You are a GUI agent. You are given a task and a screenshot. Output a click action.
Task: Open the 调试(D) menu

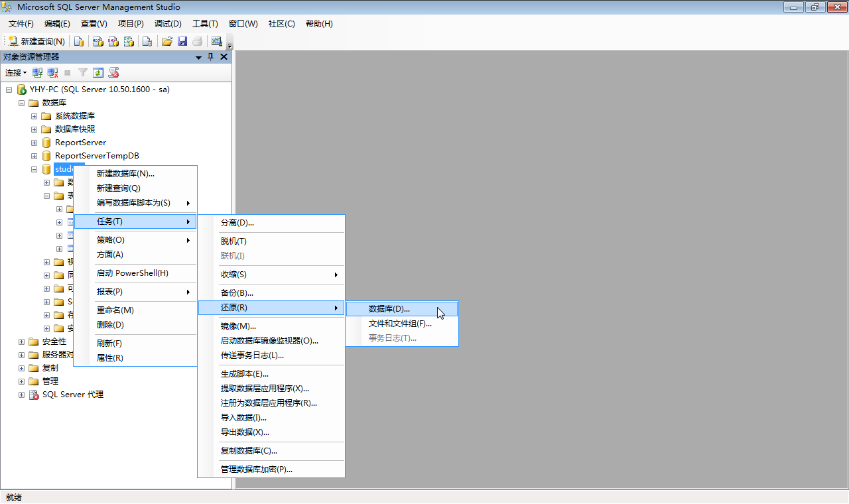168,24
